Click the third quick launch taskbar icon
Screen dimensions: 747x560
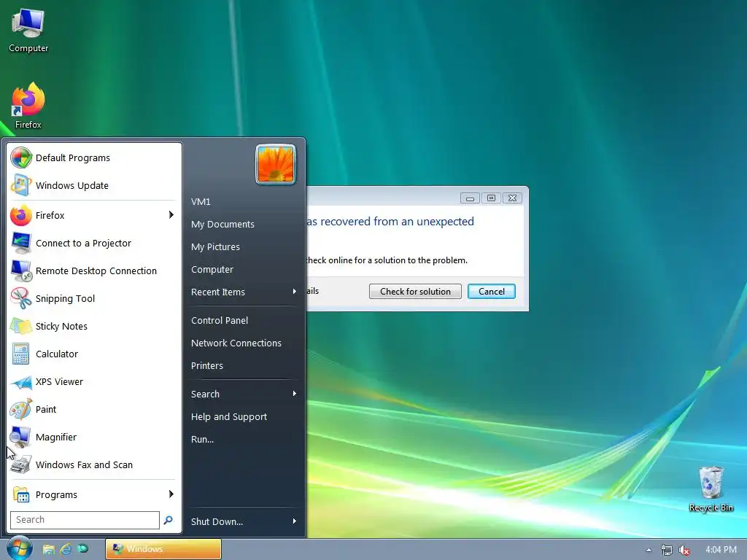82,549
